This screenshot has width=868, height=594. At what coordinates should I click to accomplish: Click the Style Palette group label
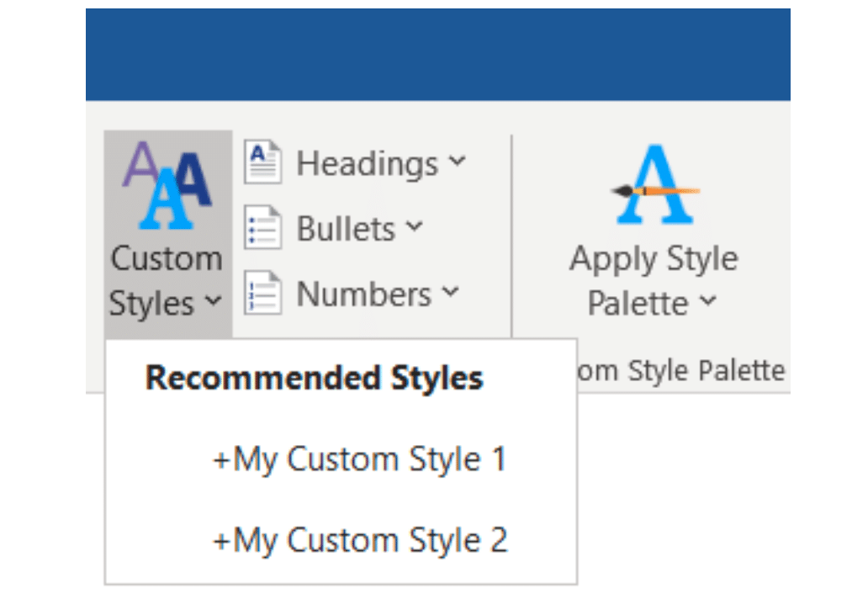(682, 371)
